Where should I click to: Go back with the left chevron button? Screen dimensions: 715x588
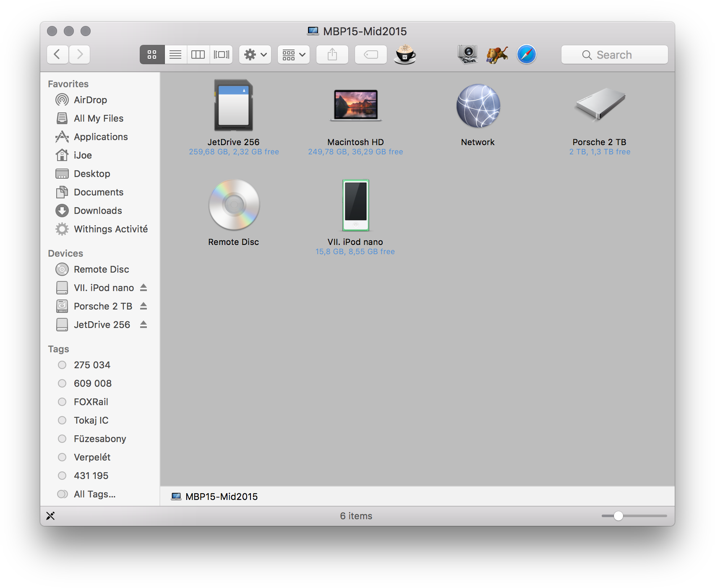coord(57,55)
